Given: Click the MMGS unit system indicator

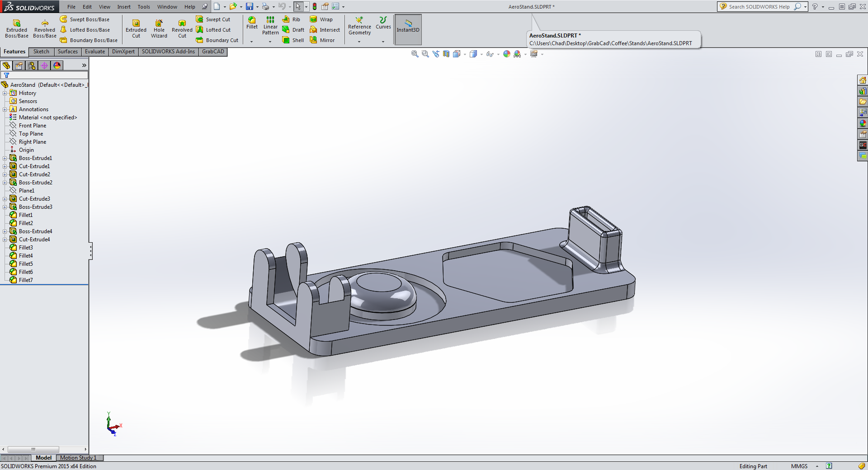Looking at the screenshot, I should [x=799, y=466].
